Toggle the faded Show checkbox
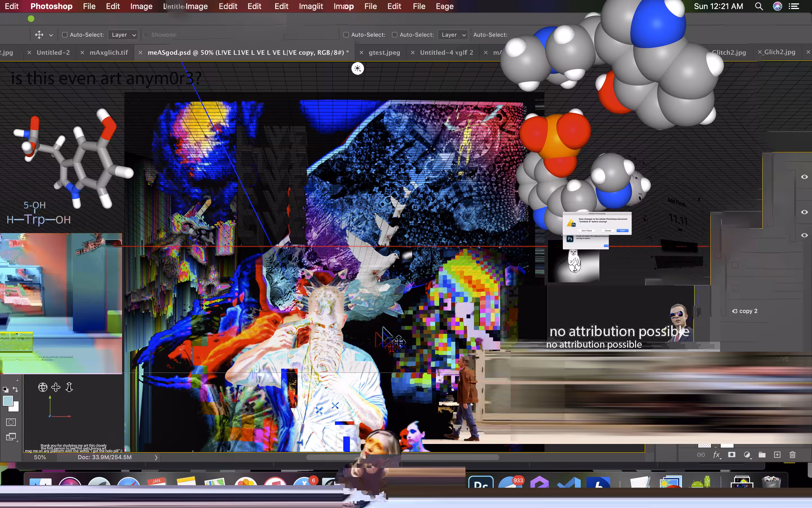 point(146,35)
